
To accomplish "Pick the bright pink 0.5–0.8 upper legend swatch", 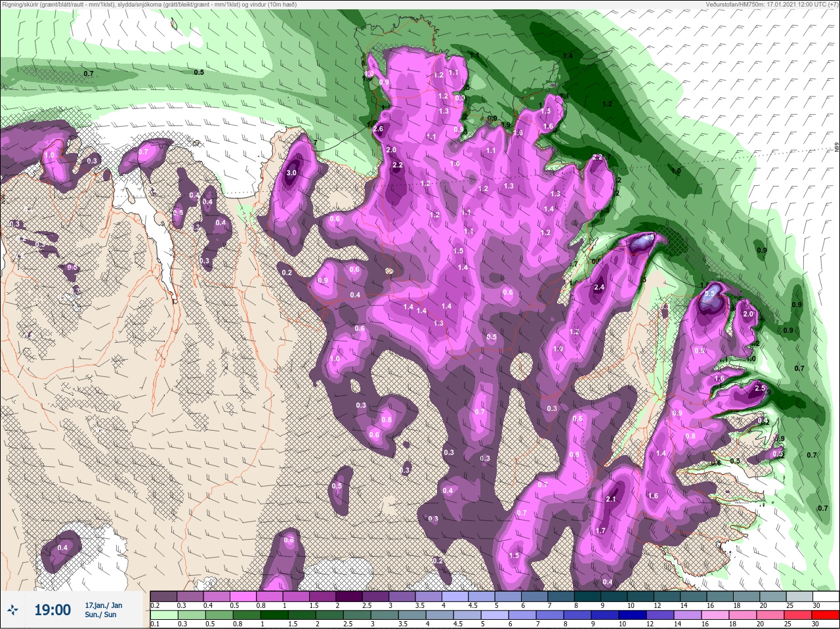I will 243,596.
